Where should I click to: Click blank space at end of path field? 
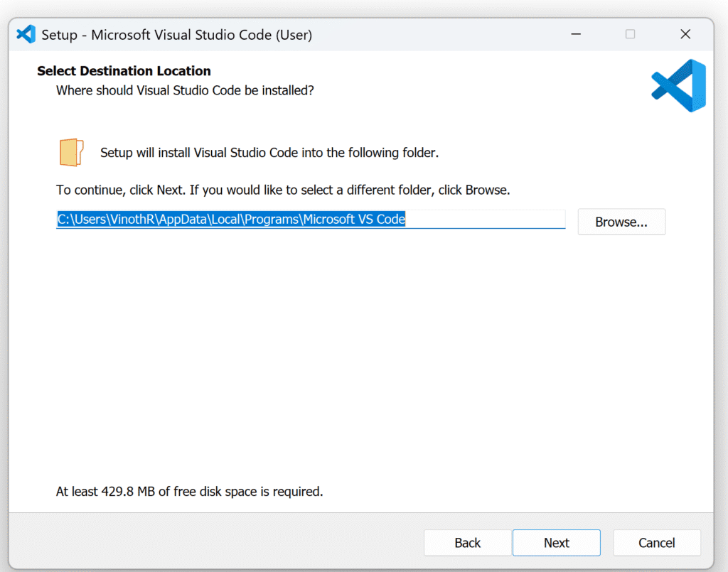point(485,219)
